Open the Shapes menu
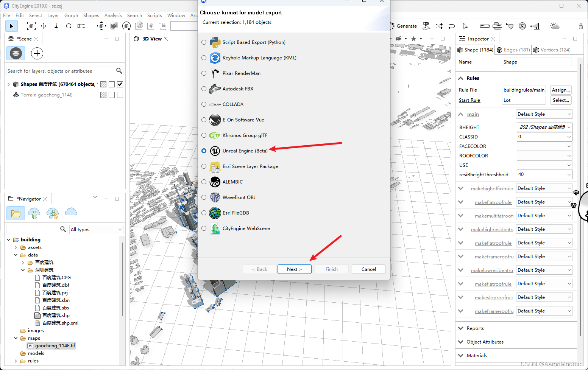The image size is (588, 370). [91, 16]
